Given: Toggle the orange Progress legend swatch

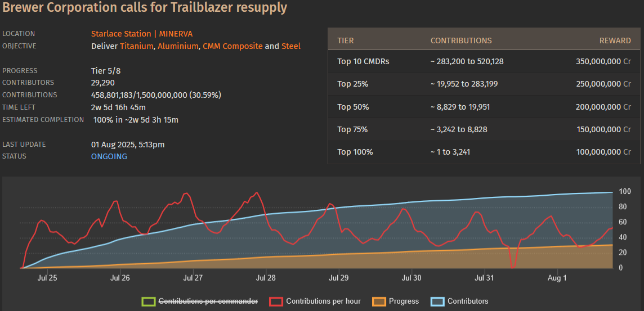Looking at the screenshot, I should point(378,301).
